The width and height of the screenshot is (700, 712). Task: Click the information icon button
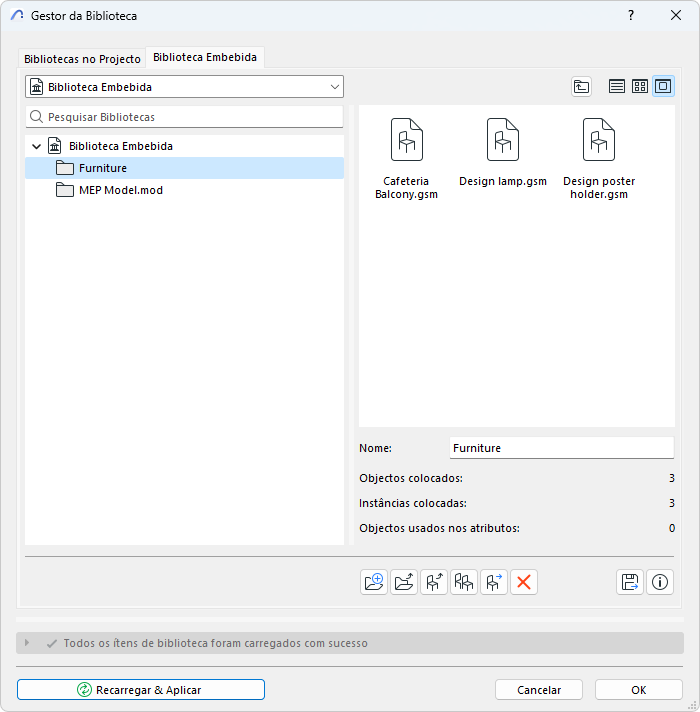660,582
